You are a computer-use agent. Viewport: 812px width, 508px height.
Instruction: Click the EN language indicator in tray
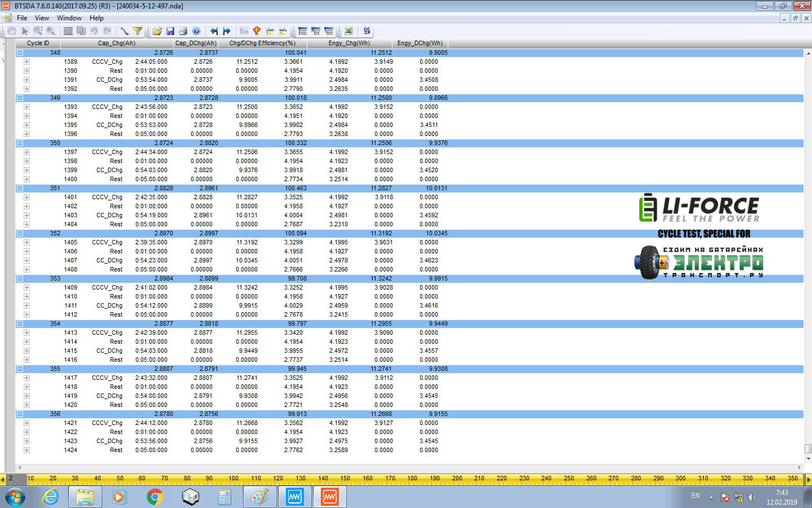tap(695, 496)
